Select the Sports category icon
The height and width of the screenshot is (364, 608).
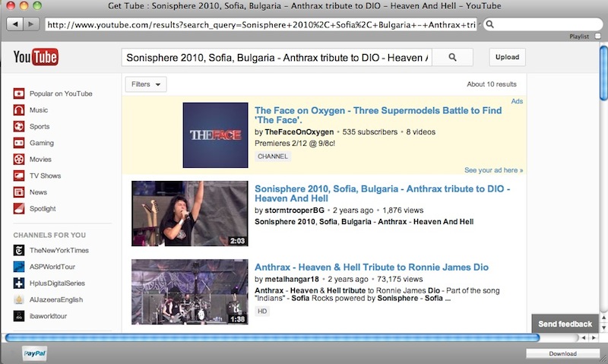click(19, 127)
